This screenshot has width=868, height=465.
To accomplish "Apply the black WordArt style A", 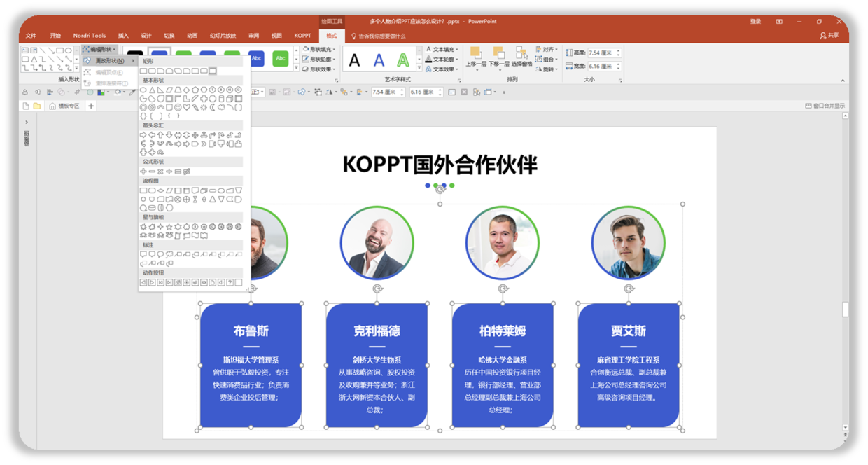I will tap(354, 60).
